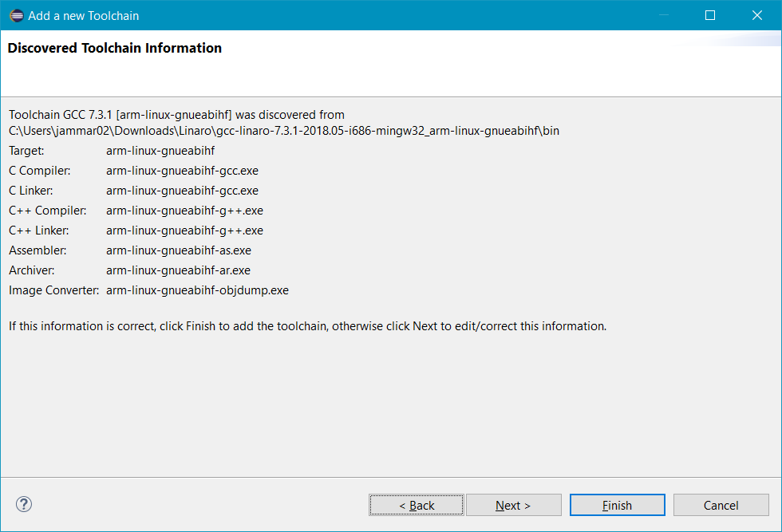Go back to the previous wizard page
The image size is (782, 532).
(x=416, y=504)
